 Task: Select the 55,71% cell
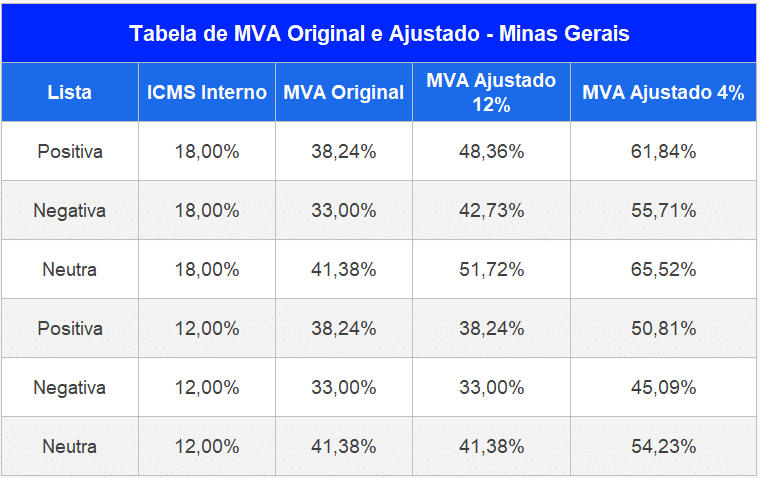663,211
